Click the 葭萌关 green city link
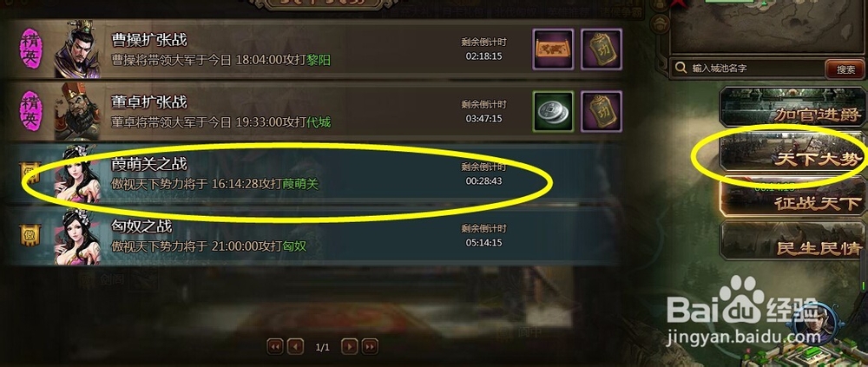 click(300, 184)
